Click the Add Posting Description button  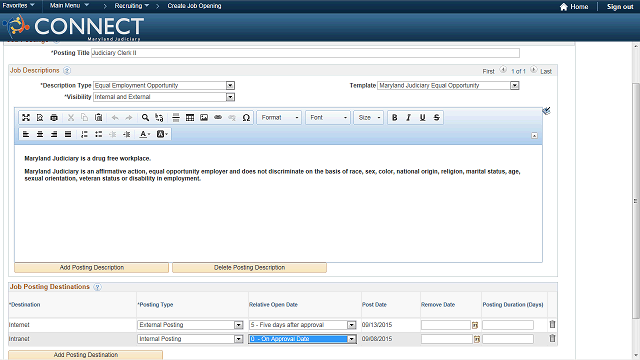(x=91, y=267)
